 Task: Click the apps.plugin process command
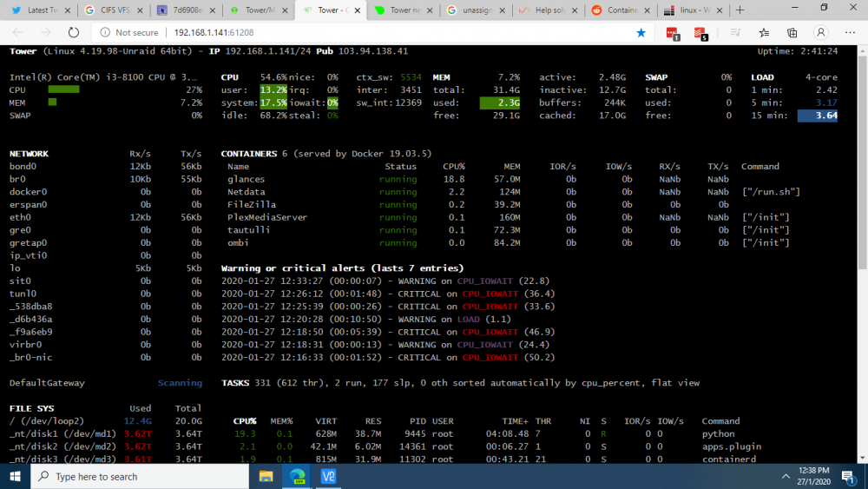click(731, 446)
